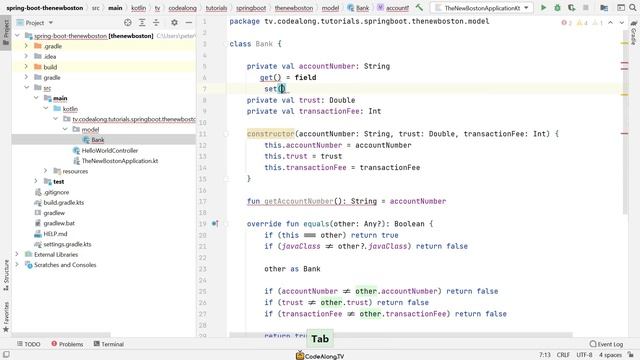This screenshot has height=360, width=640.
Task: Click the 7:13 cursor position in status bar
Action: 544,355
